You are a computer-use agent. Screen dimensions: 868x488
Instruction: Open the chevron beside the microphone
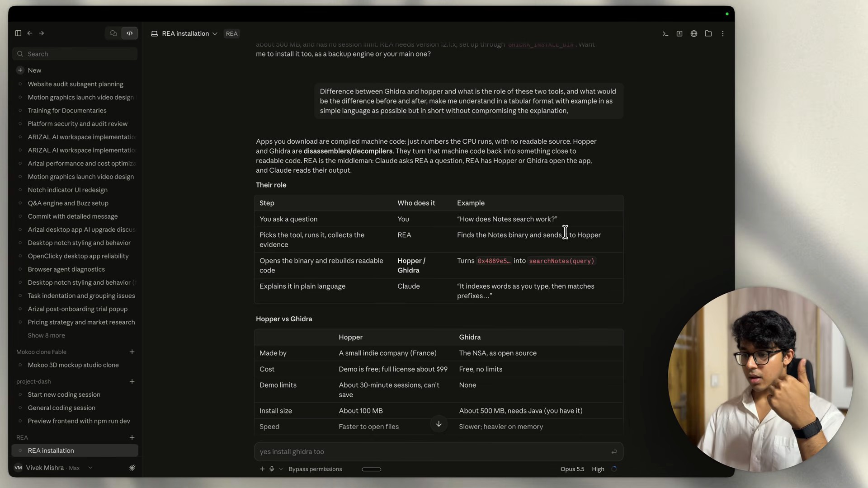point(281,469)
